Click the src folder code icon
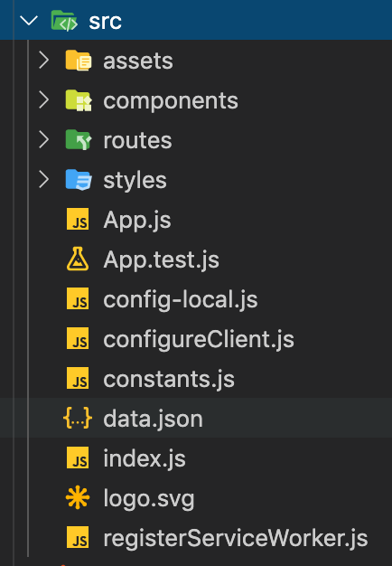This screenshot has width=392, height=566. click(64, 21)
